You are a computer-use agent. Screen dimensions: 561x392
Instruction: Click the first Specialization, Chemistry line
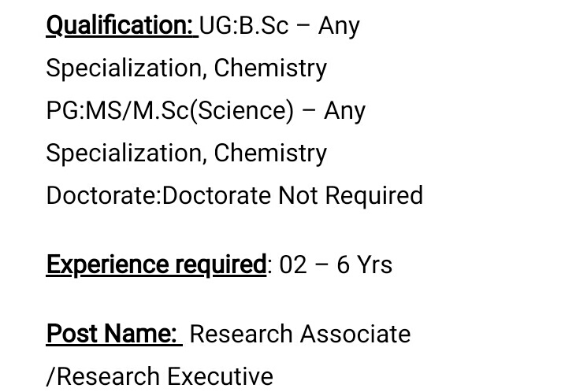click(x=187, y=68)
